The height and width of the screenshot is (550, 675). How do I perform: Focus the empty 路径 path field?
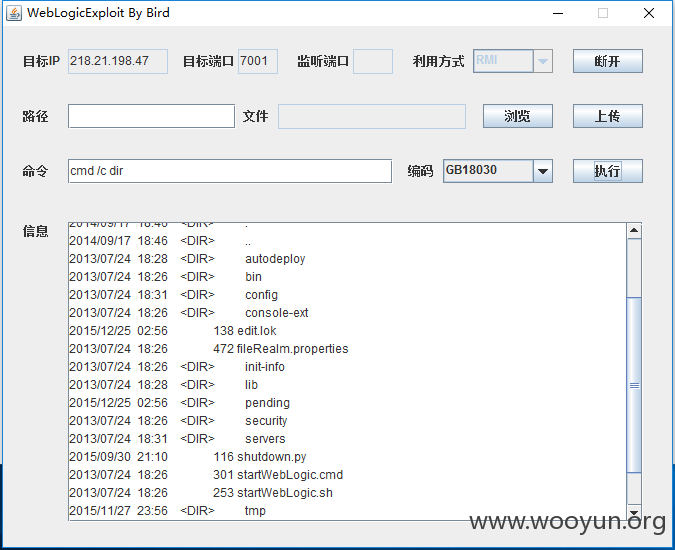(151, 116)
